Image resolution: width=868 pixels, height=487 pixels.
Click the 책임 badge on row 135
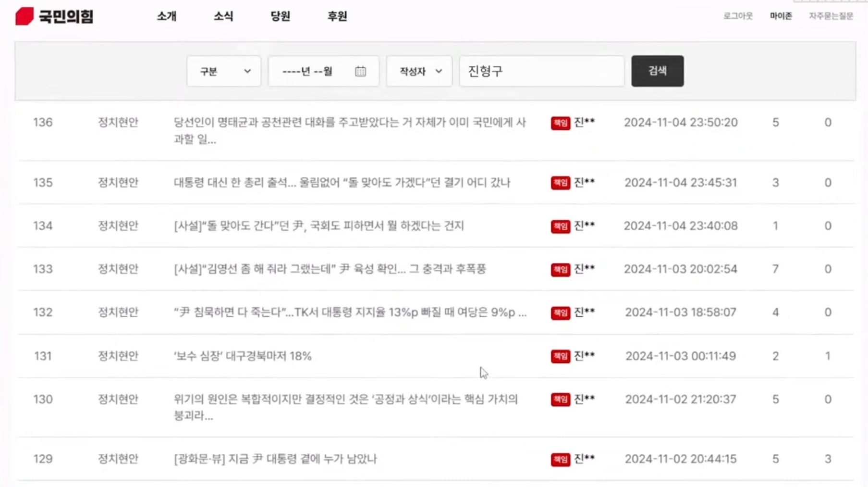point(560,183)
